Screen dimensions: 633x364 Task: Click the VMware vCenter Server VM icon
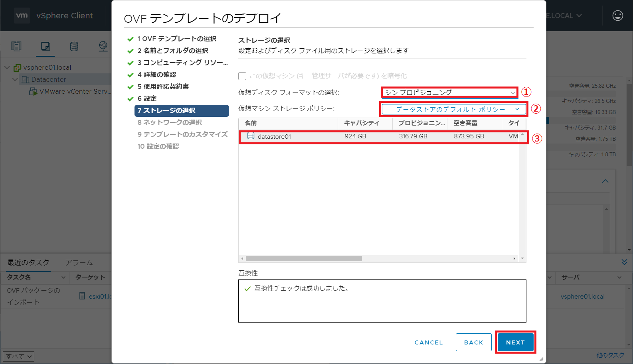pos(33,92)
